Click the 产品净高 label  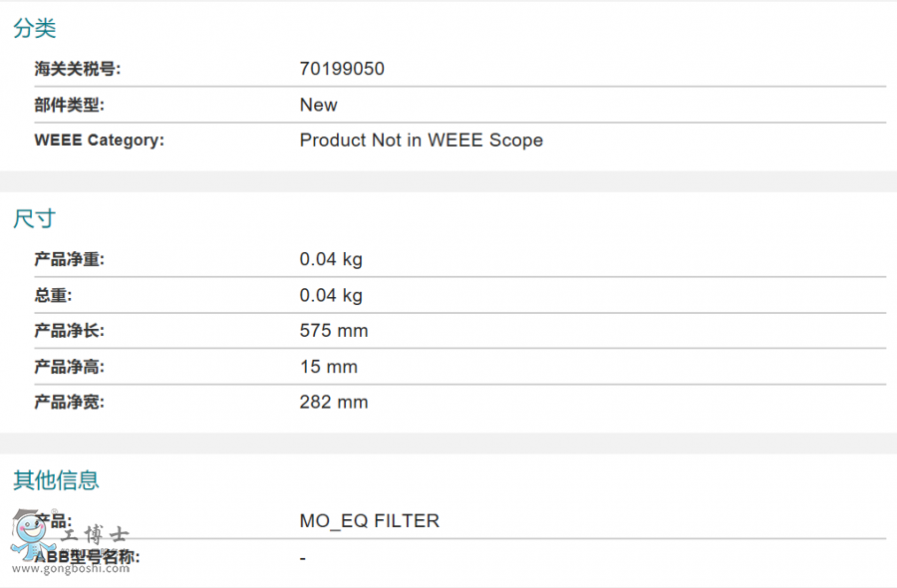[70, 367]
